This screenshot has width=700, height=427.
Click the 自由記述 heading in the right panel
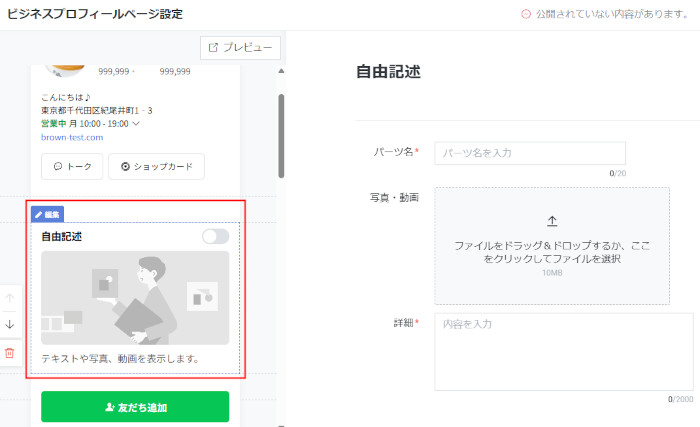tap(388, 71)
